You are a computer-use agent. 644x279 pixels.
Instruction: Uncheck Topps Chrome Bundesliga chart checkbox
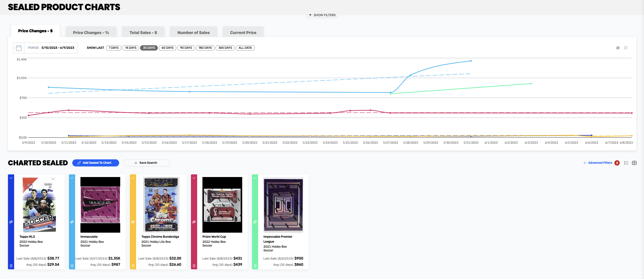[133, 178]
